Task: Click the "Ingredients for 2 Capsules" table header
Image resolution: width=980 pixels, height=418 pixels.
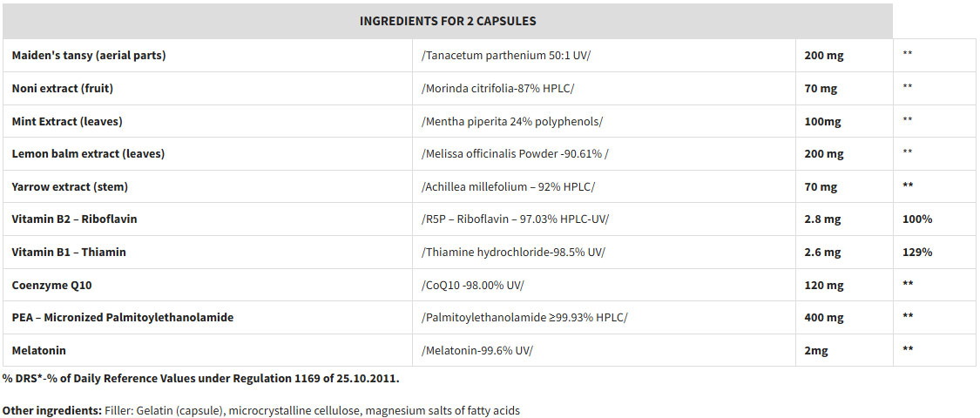Action: coord(448,21)
